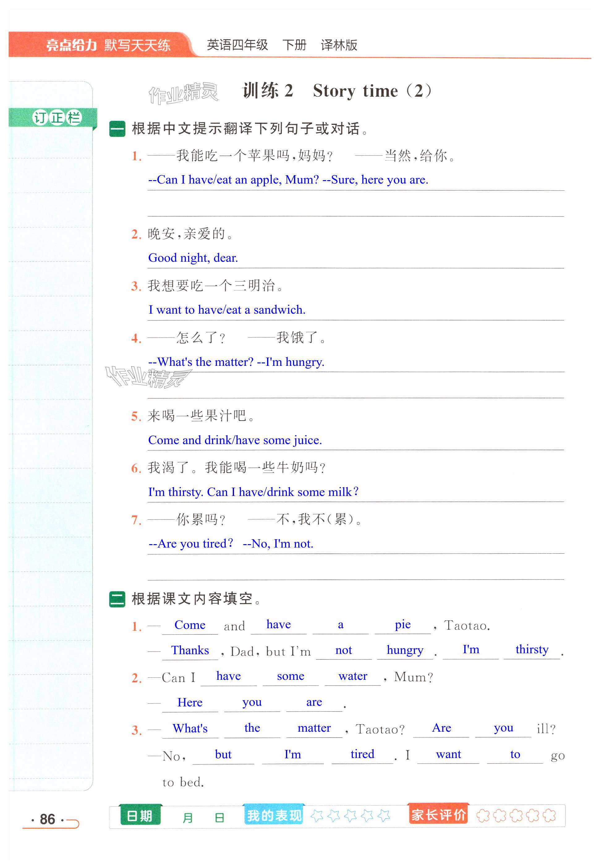
Task: Click the title 训练 2 Story time (2)
Action: point(337,91)
